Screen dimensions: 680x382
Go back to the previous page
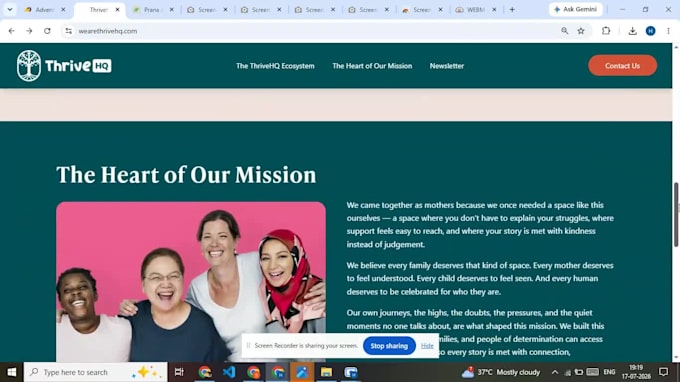(x=11, y=31)
